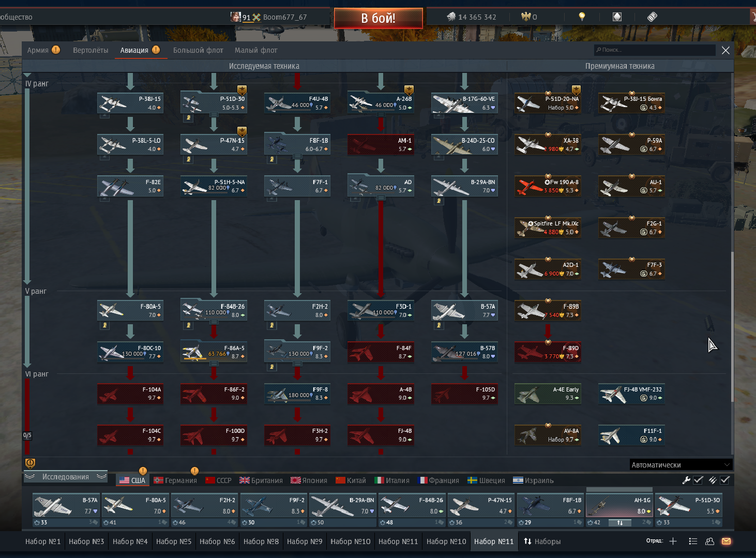
Task: Open the orange mail envelope icon
Action: [x=726, y=541]
